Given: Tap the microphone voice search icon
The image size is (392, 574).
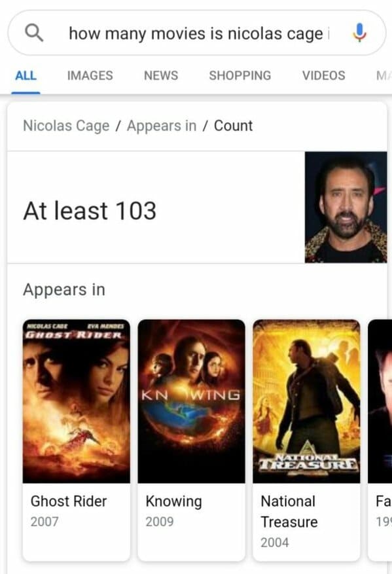Looking at the screenshot, I should pyautogui.click(x=359, y=33).
